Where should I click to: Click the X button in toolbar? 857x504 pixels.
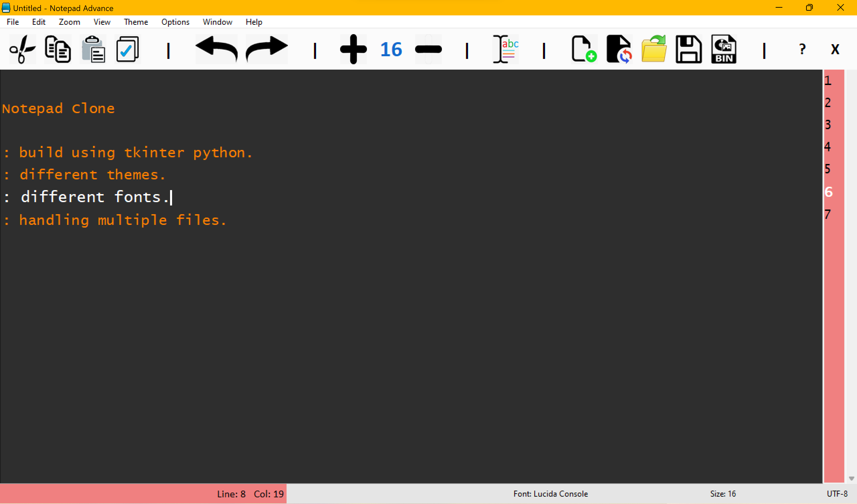click(x=835, y=50)
